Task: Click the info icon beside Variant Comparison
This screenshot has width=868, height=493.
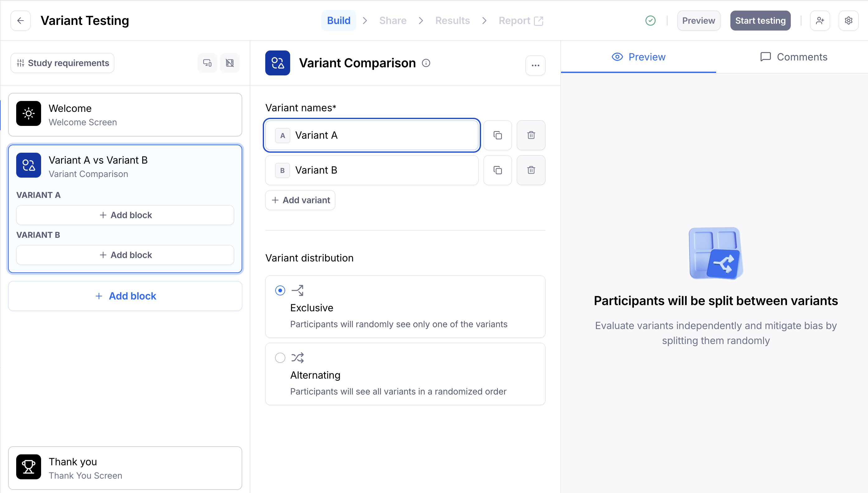Action: (426, 63)
